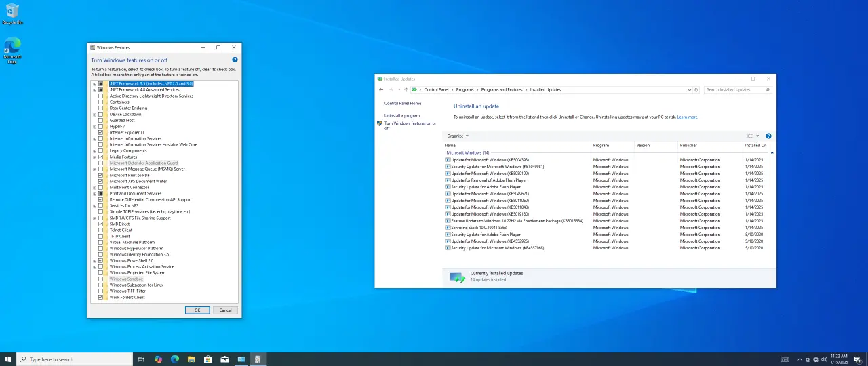Viewport: 868px width, 366px height.
Task: Open Copilot from the taskbar
Action: [x=158, y=359]
